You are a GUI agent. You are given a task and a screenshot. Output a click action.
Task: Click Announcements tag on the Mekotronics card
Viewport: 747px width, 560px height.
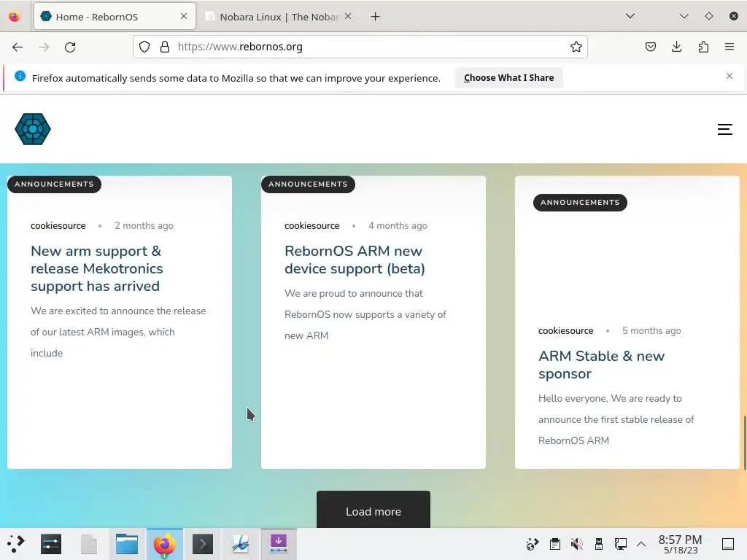(54, 184)
